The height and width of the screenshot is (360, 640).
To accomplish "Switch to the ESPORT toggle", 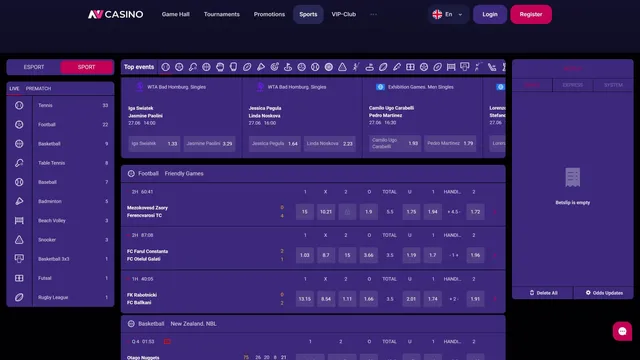I will click(x=34, y=67).
